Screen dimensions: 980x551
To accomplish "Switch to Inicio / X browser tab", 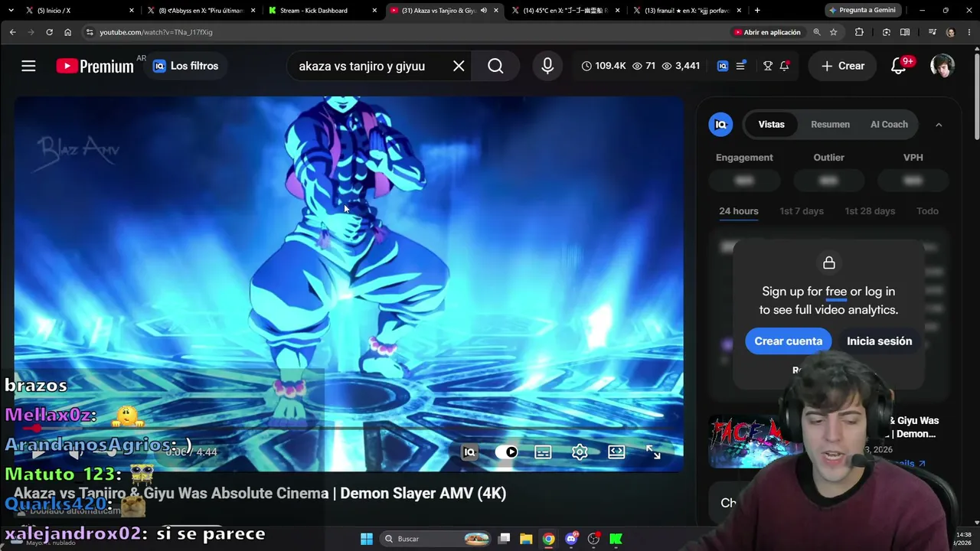I will [78, 11].
